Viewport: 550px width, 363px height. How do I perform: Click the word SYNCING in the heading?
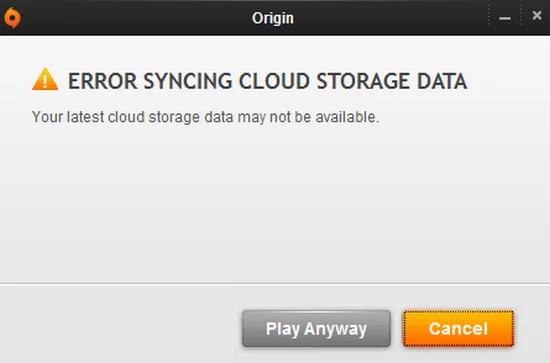click(188, 81)
